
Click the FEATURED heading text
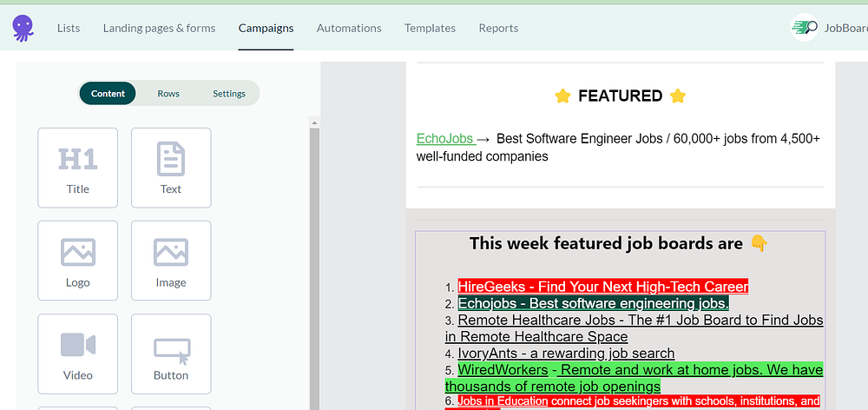(620, 96)
